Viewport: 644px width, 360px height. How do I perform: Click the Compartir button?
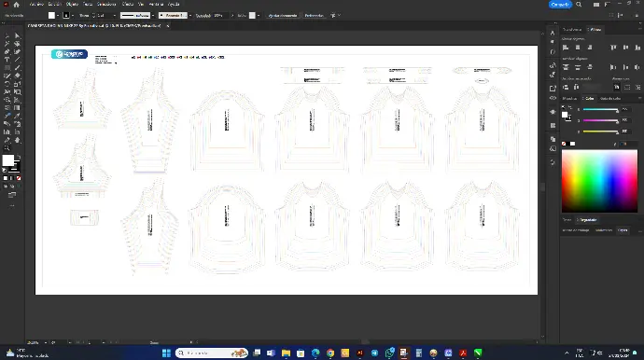click(560, 5)
